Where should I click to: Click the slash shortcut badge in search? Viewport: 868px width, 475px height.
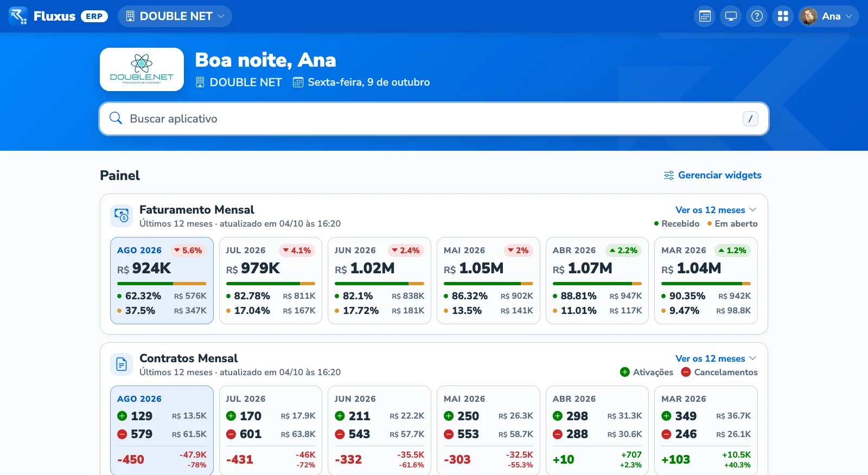pos(750,119)
